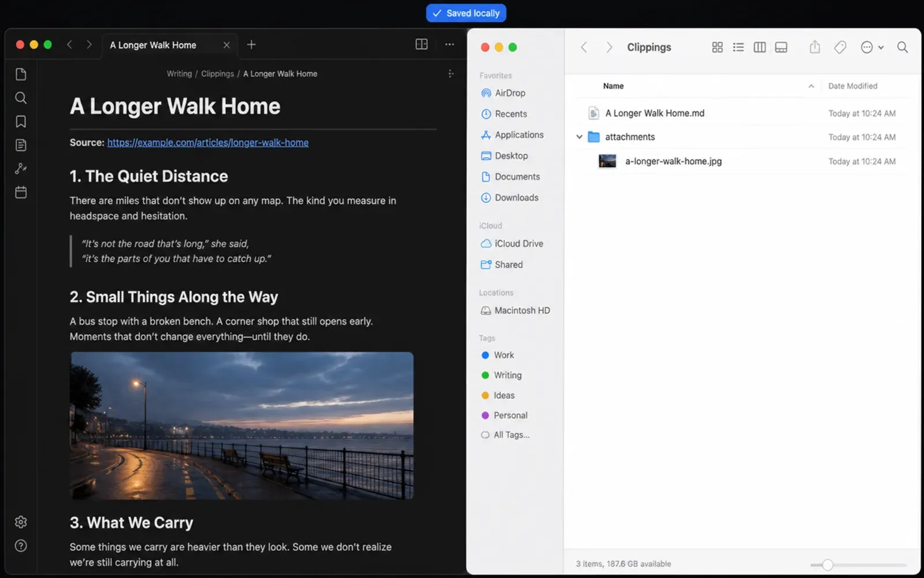Go back in Obsidian navigation history

coord(69,45)
